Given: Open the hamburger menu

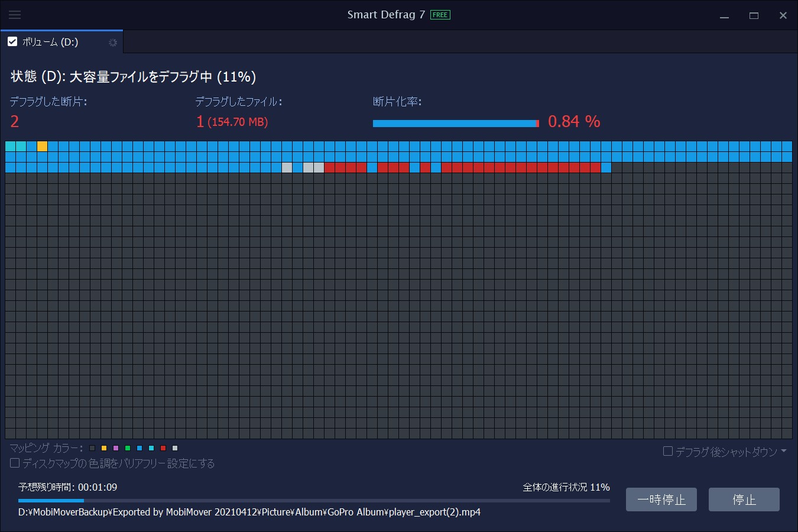Looking at the screenshot, I should coord(14,15).
